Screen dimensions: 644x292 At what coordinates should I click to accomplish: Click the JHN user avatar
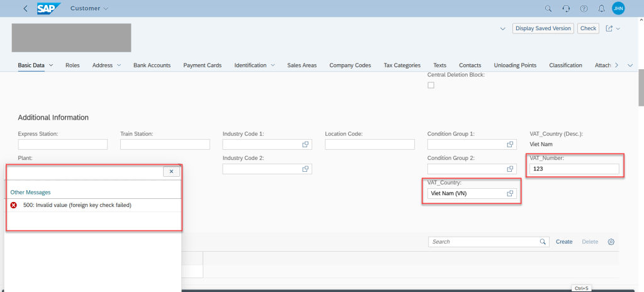[x=618, y=9]
